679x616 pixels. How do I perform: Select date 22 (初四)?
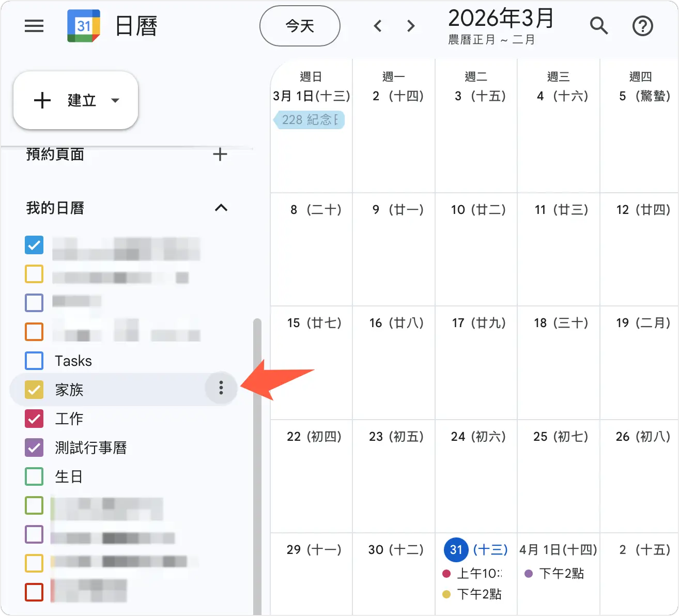tap(314, 437)
